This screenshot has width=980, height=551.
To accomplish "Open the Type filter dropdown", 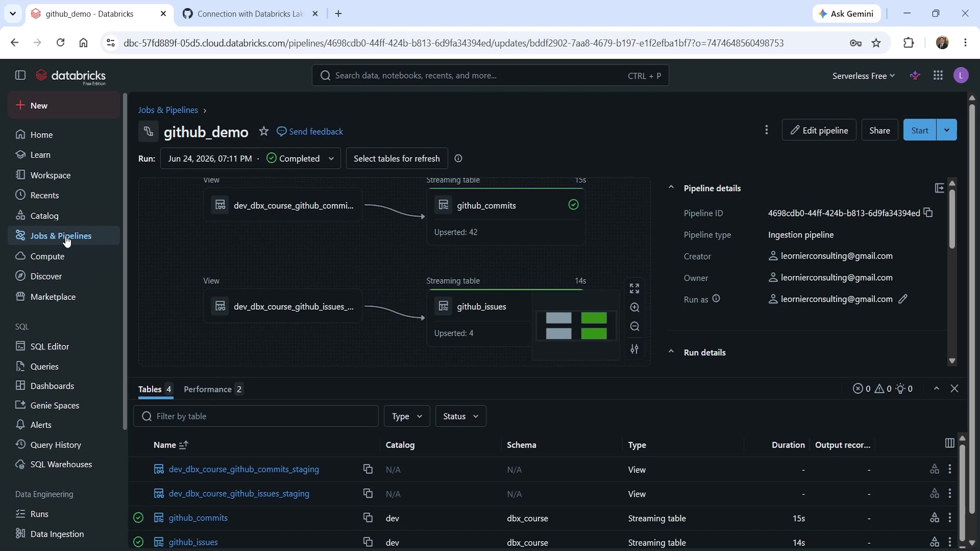I will tap(407, 416).
